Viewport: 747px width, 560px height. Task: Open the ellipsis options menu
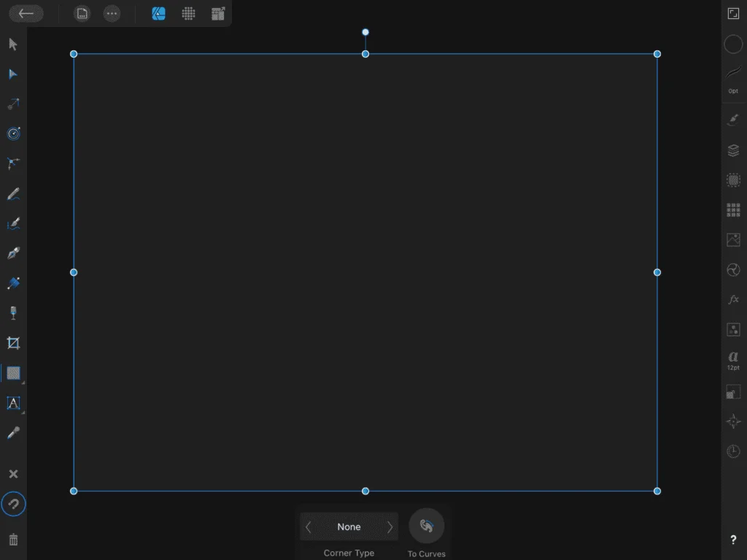pos(112,13)
